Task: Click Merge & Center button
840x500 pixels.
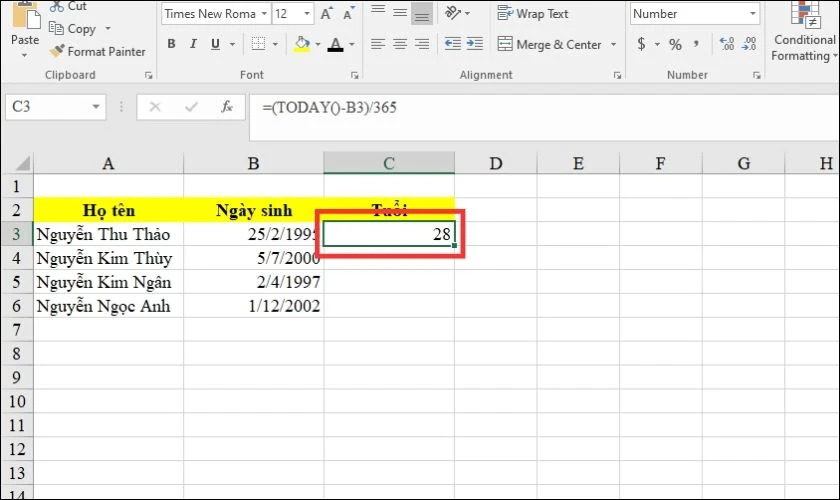Action: coord(550,44)
